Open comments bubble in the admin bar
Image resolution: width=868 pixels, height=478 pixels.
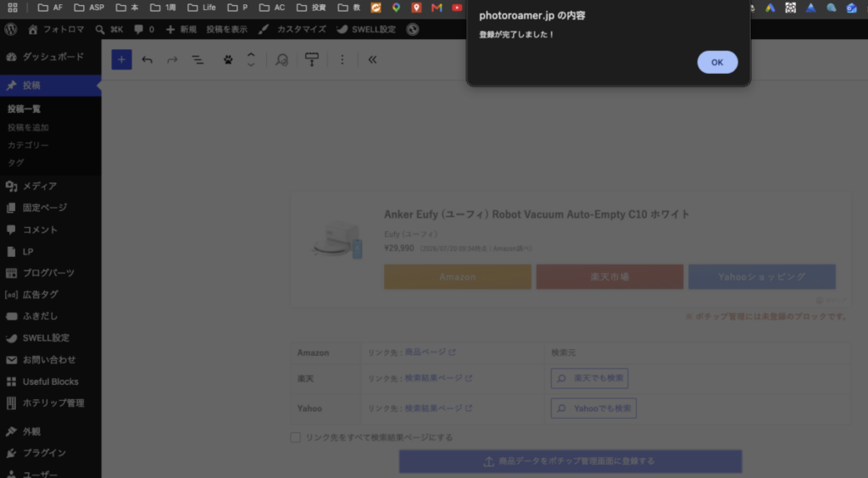pos(144,30)
